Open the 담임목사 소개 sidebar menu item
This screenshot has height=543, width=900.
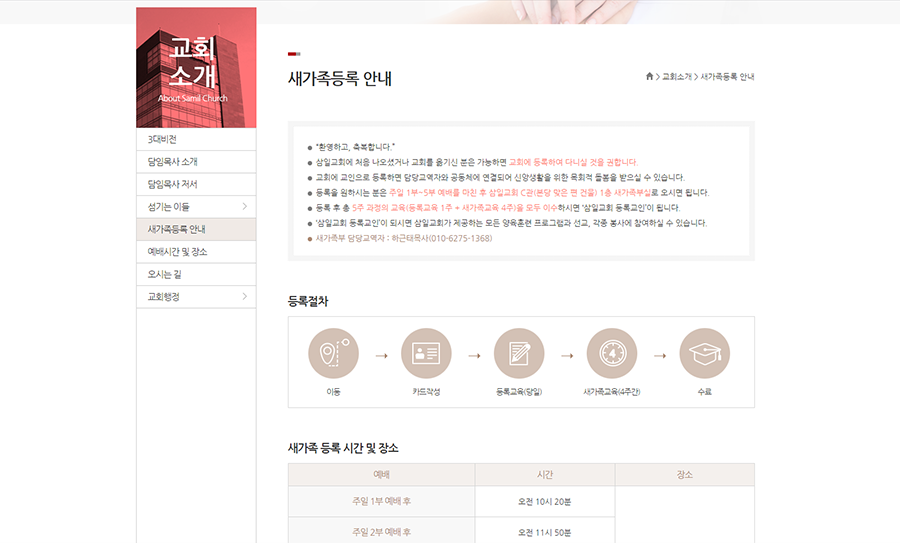pos(196,162)
